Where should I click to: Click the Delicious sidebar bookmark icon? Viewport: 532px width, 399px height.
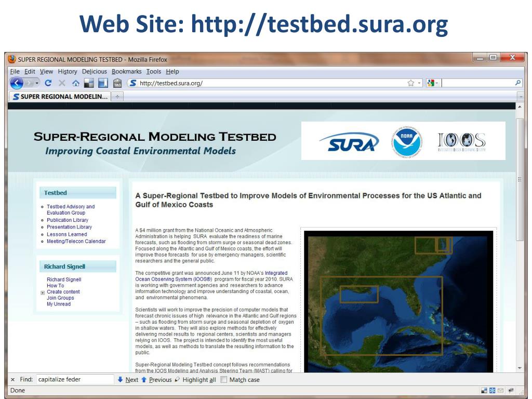pyautogui.click(x=103, y=83)
